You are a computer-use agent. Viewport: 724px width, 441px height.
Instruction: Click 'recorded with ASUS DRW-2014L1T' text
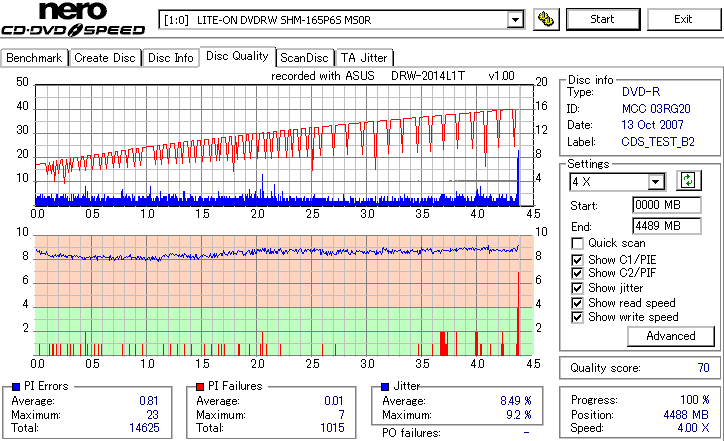pos(368,76)
